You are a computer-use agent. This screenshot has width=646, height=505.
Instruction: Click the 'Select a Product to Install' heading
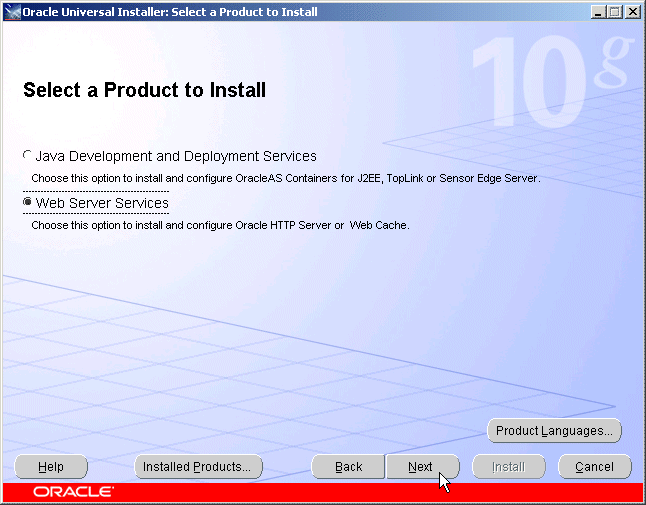[x=145, y=90]
